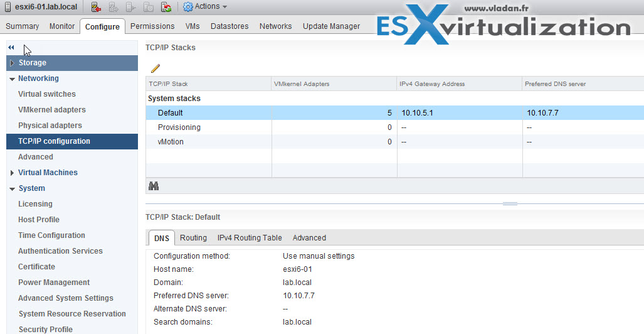Viewport: 644px width, 334px height.
Task: Switch to the Monitor tab
Action: (x=62, y=26)
